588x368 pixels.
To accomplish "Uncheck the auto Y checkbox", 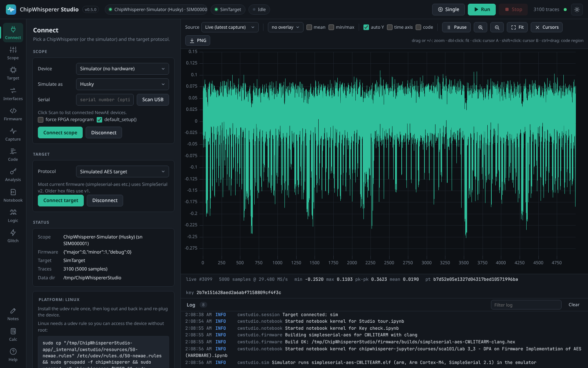I will coord(366,27).
